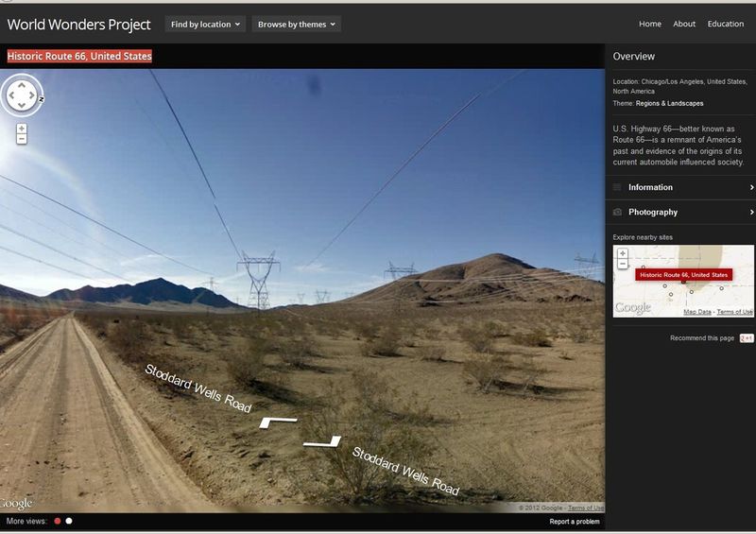
Task: Select the second white More views dot
Action: coord(69,521)
